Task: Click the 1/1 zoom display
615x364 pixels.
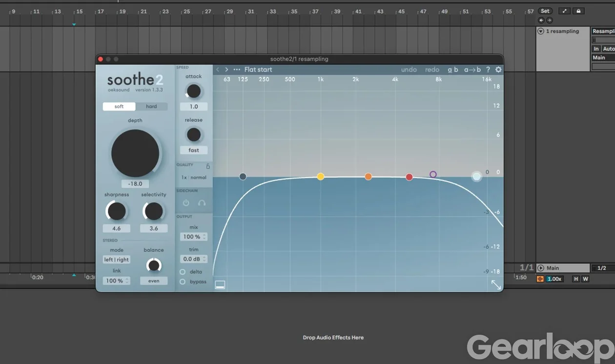Action: click(527, 268)
